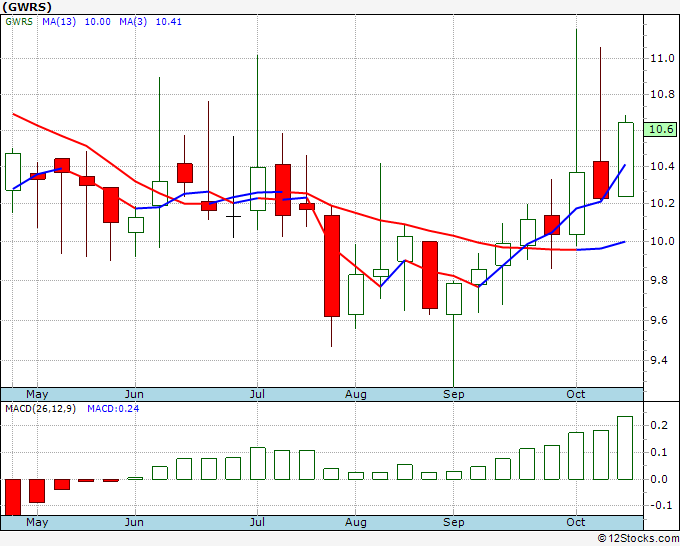Click the green 10.6 current price tag
Screen dimensions: 680x546
point(660,129)
